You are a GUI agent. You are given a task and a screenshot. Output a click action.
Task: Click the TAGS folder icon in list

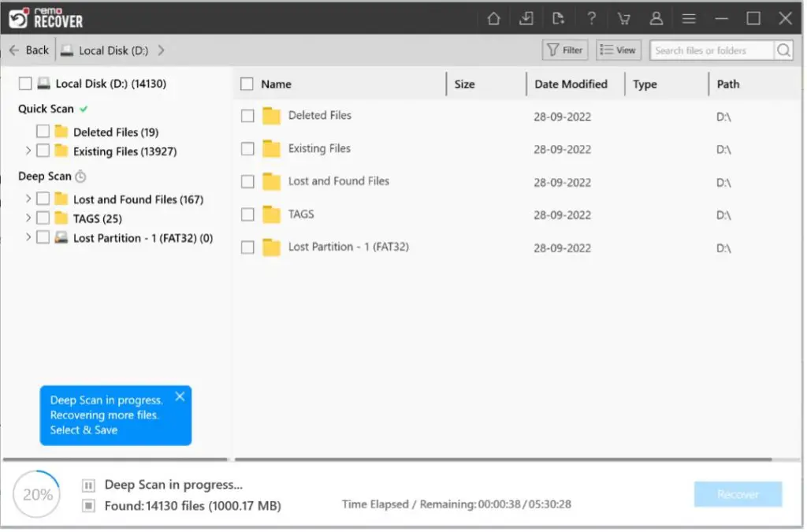point(272,215)
